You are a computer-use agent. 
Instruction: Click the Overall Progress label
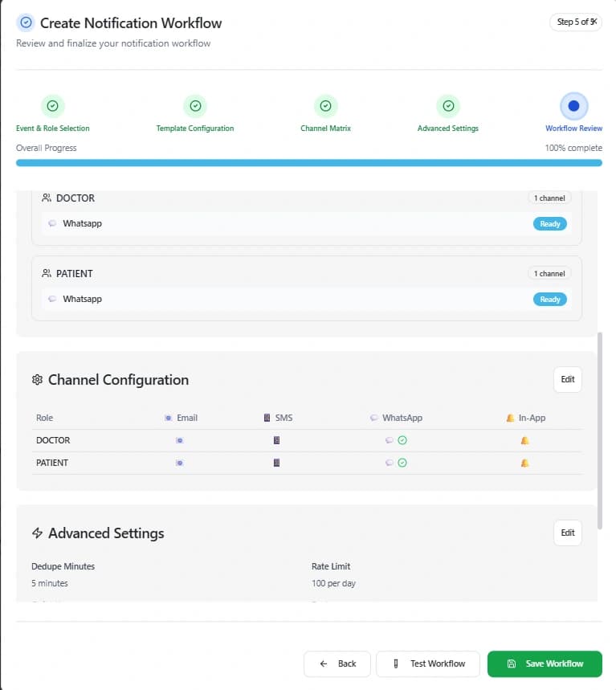click(x=47, y=148)
